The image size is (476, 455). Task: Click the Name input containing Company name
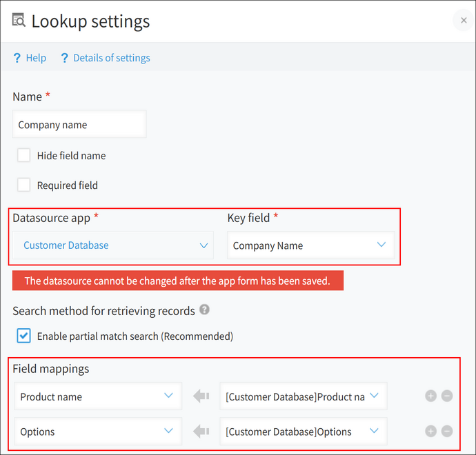[79, 125]
